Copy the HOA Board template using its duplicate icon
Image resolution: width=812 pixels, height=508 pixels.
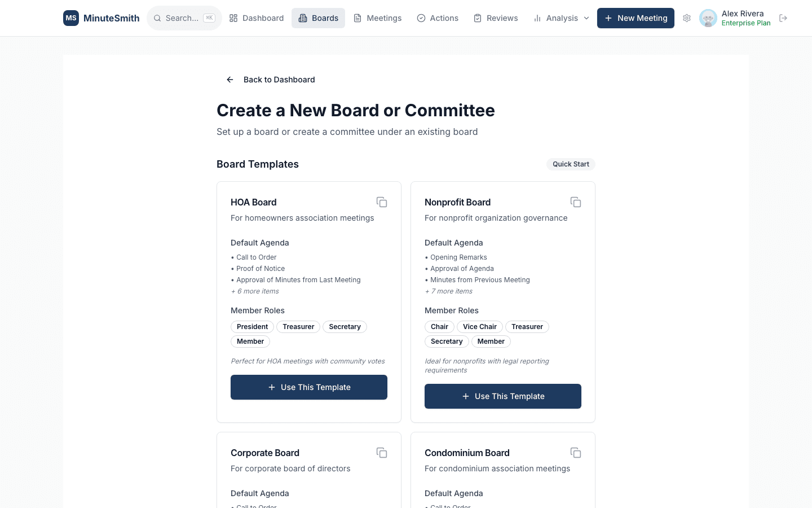click(x=382, y=202)
